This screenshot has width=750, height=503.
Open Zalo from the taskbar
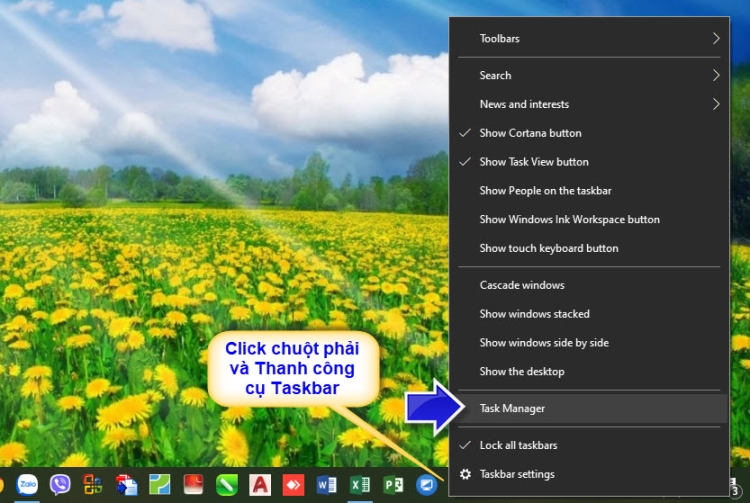click(x=27, y=485)
